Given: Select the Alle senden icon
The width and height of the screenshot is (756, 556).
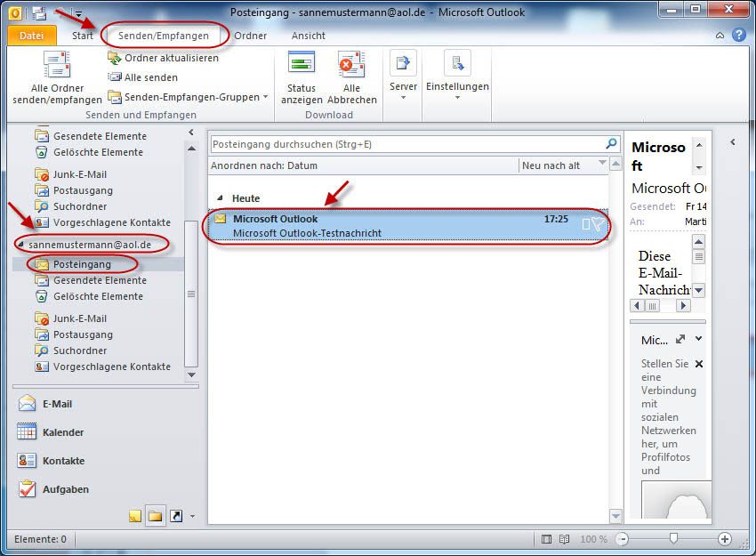Looking at the screenshot, I should click(x=115, y=77).
